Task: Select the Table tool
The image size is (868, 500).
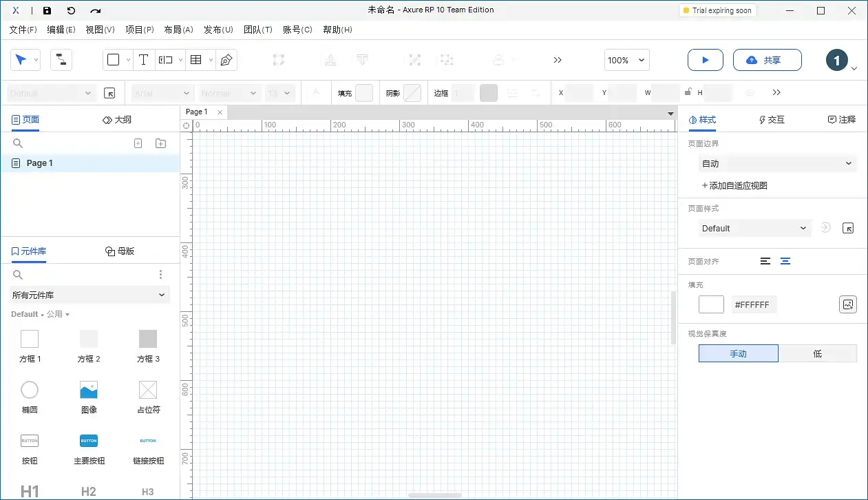Action: 195,59
